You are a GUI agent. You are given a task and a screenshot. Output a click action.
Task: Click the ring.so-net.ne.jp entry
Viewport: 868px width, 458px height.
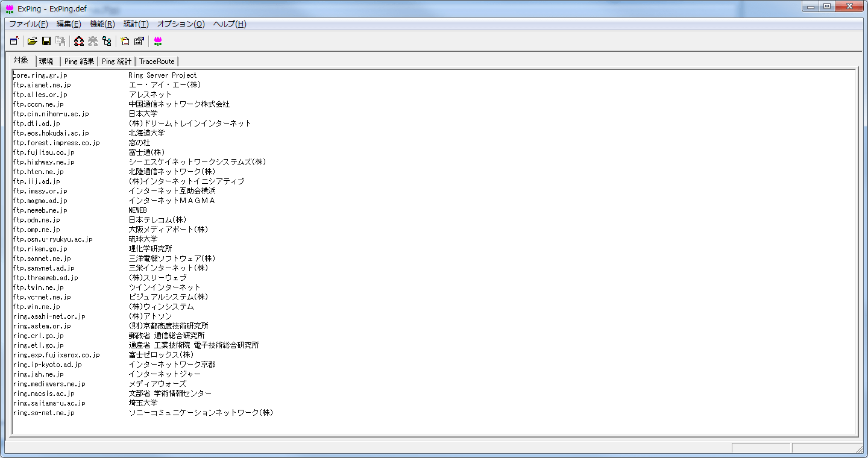44,413
